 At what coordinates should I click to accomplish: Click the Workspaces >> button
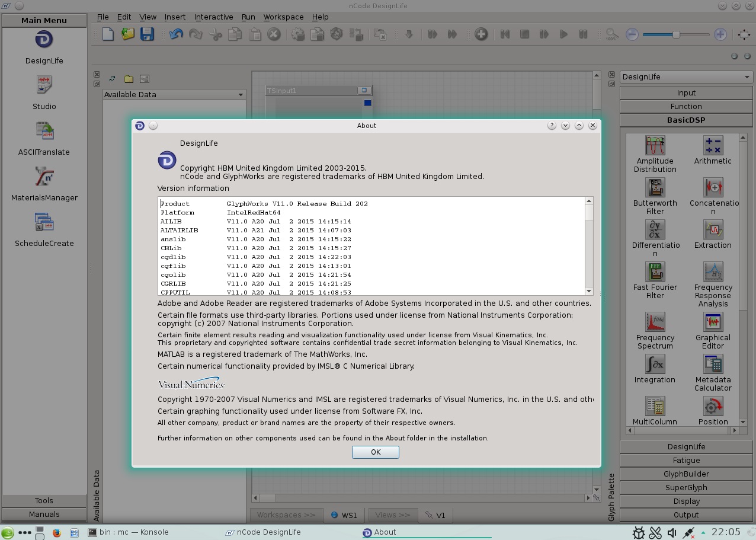(x=286, y=515)
